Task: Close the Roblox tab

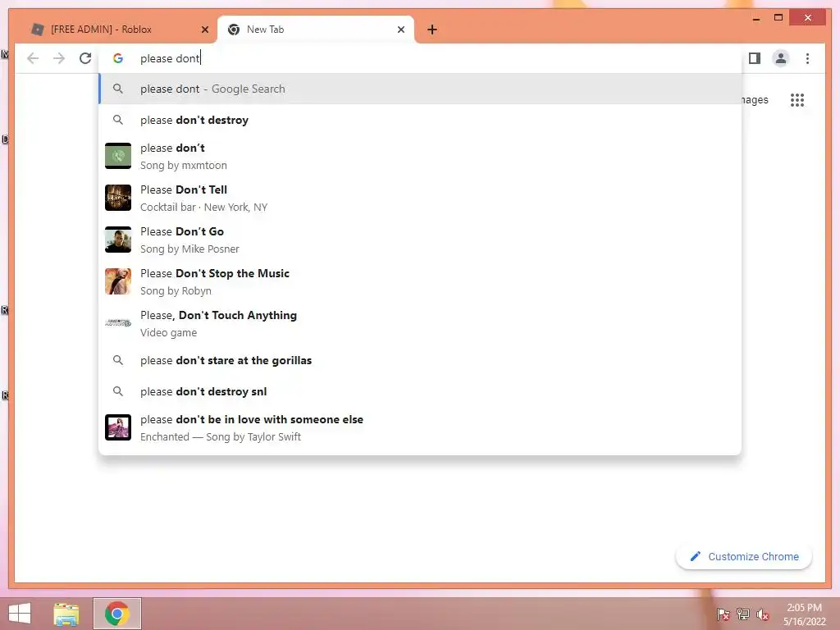Action: (x=204, y=30)
